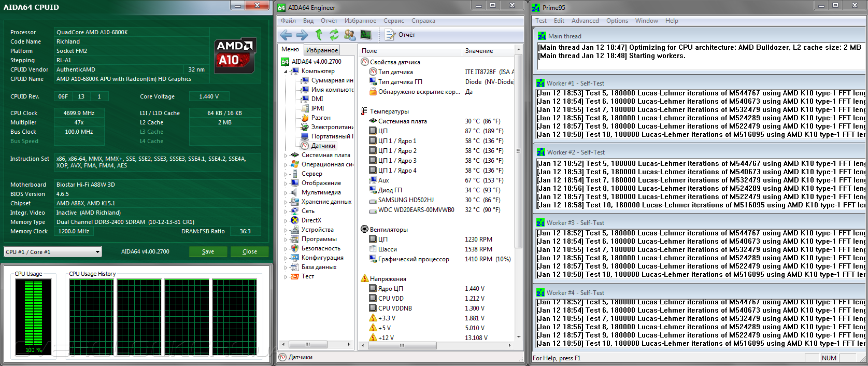Screen dimensions: 868x366
Task: Collapse the Компьютер tree node
Action: coord(286,72)
